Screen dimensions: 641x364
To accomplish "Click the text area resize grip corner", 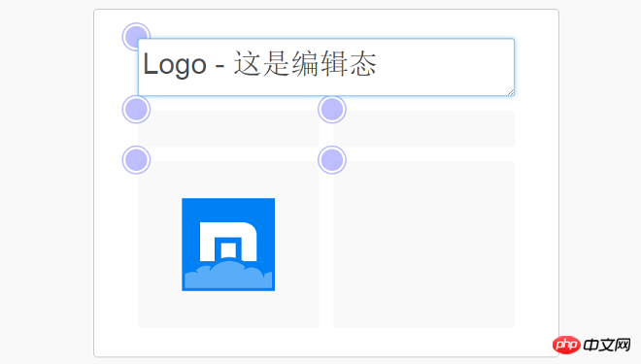I will pyautogui.click(x=511, y=92).
